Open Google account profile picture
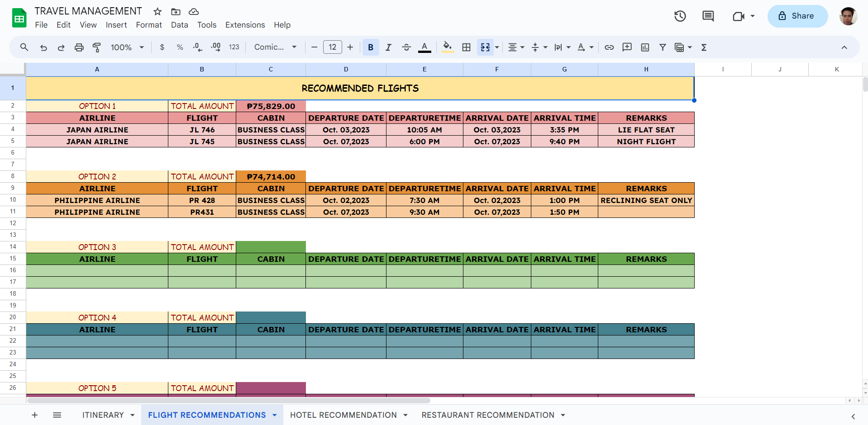This screenshot has height=425, width=868. (848, 16)
